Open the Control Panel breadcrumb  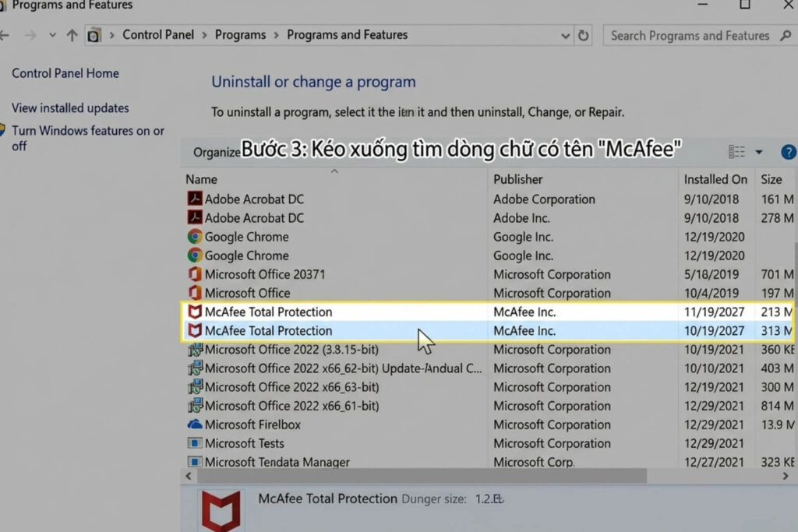(x=157, y=34)
